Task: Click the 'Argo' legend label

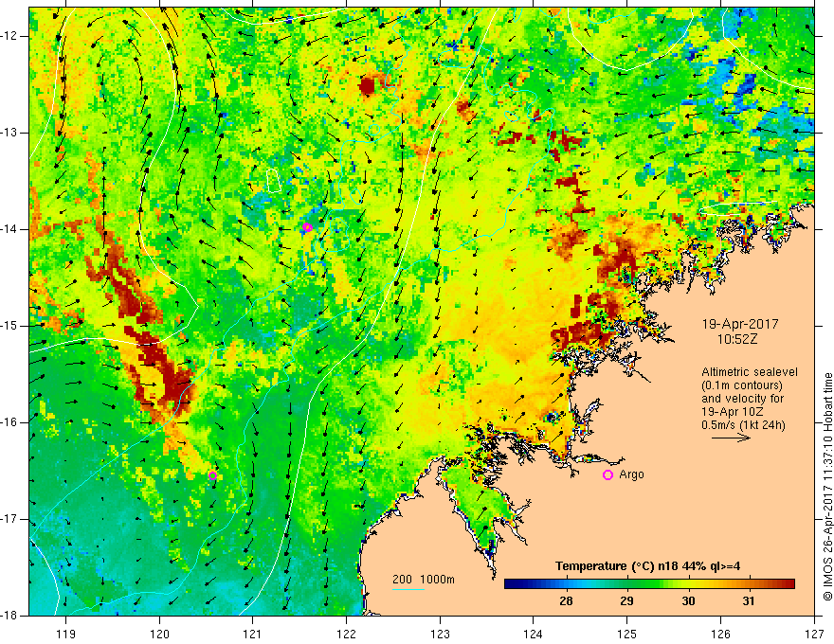Action: pyautogui.click(x=631, y=474)
